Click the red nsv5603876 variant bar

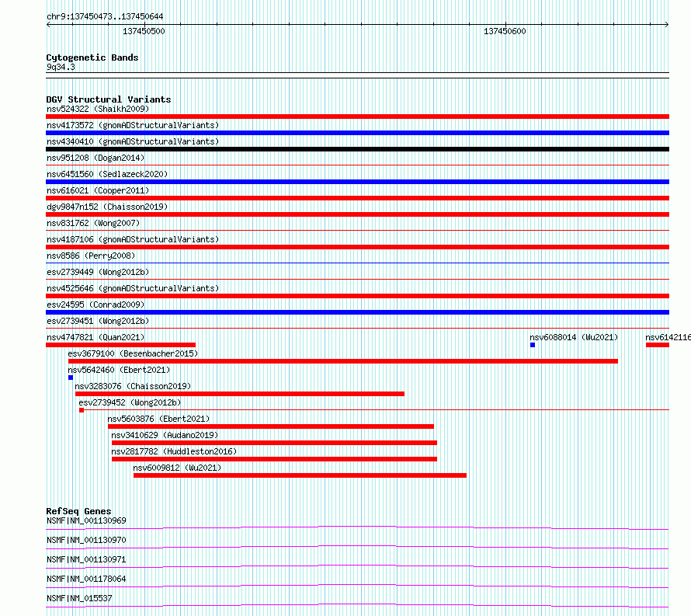[271, 426]
